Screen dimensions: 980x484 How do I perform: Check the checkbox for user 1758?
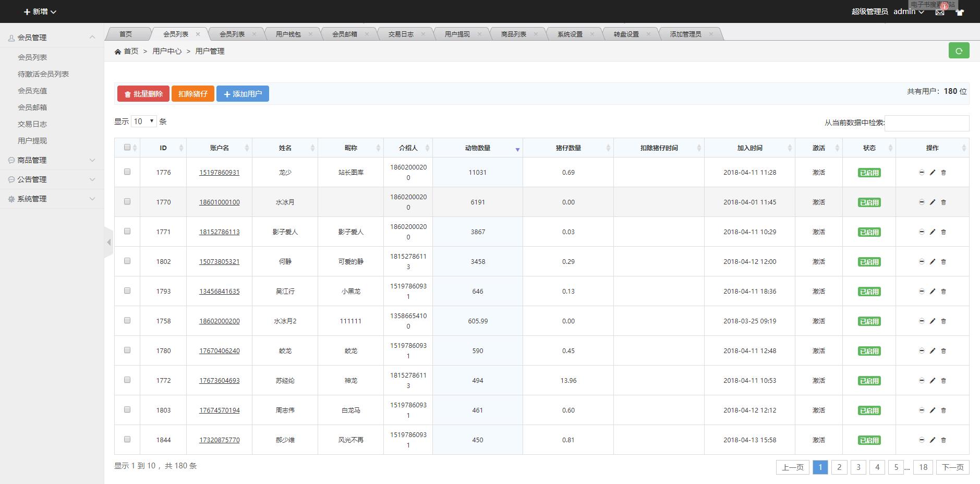click(x=127, y=320)
